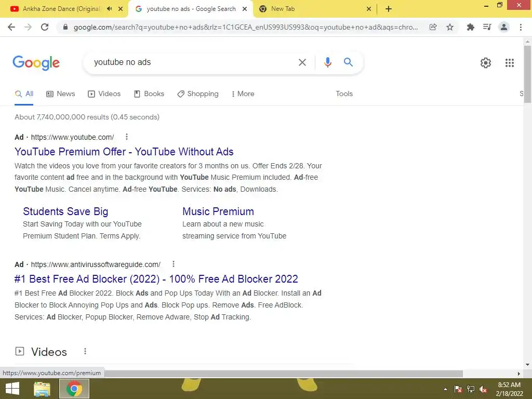Open options for the YouTube ad result
Screen dimensions: 532x399
point(127,137)
